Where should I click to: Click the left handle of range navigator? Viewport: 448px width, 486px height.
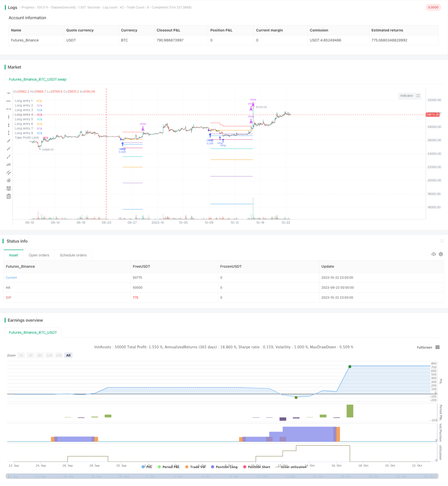[x=7, y=476]
